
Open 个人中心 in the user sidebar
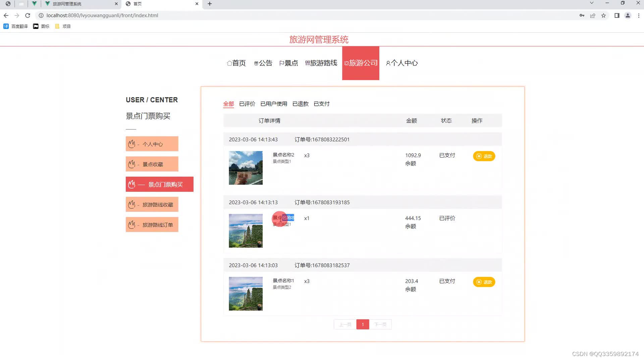(x=152, y=144)
